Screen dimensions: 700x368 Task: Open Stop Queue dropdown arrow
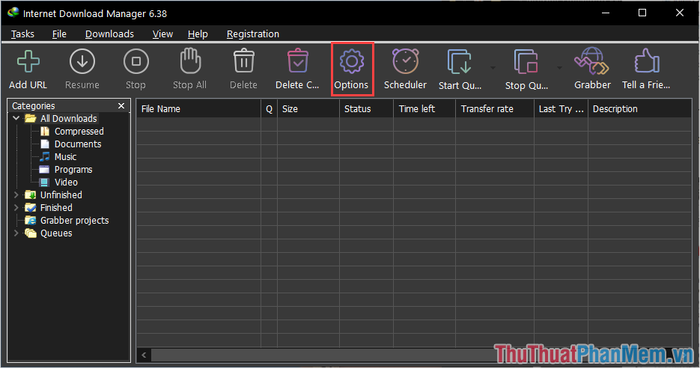tap(559, 68)
